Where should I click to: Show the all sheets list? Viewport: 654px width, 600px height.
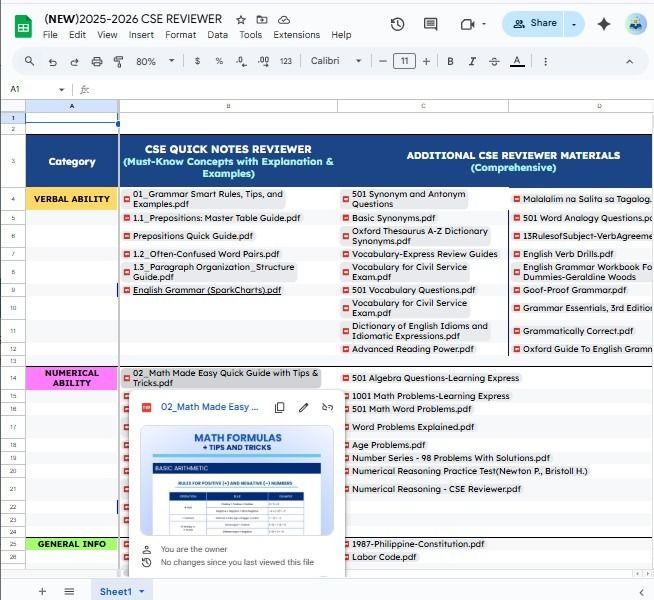coord(69,591)
